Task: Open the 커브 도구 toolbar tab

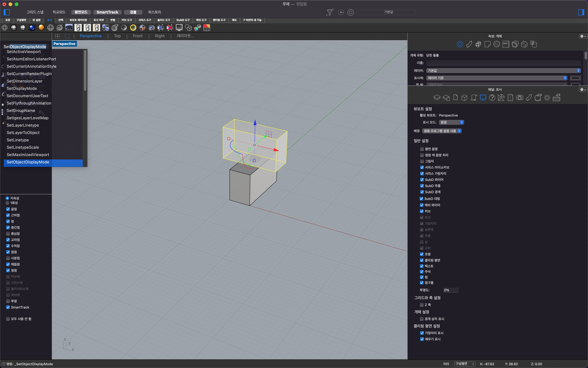Action: click(127, 20)
